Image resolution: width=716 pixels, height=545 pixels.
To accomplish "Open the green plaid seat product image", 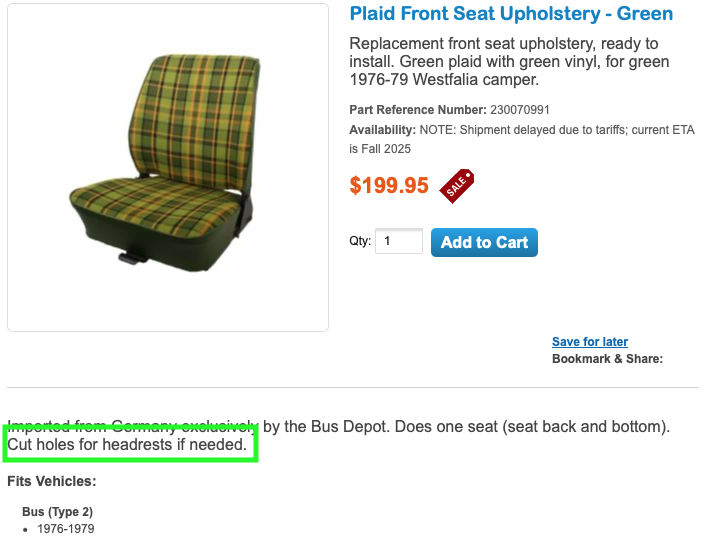I will [x=168, y=168].
